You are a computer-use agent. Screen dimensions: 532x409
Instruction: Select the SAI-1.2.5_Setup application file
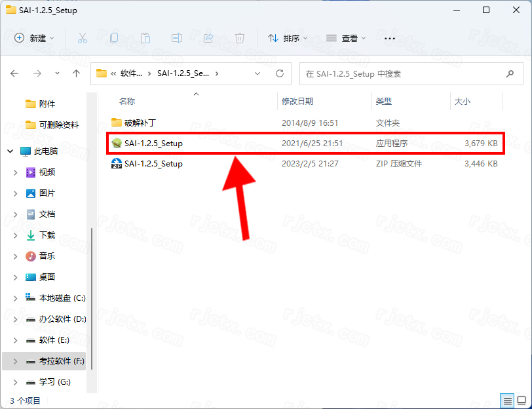[153, 143]
